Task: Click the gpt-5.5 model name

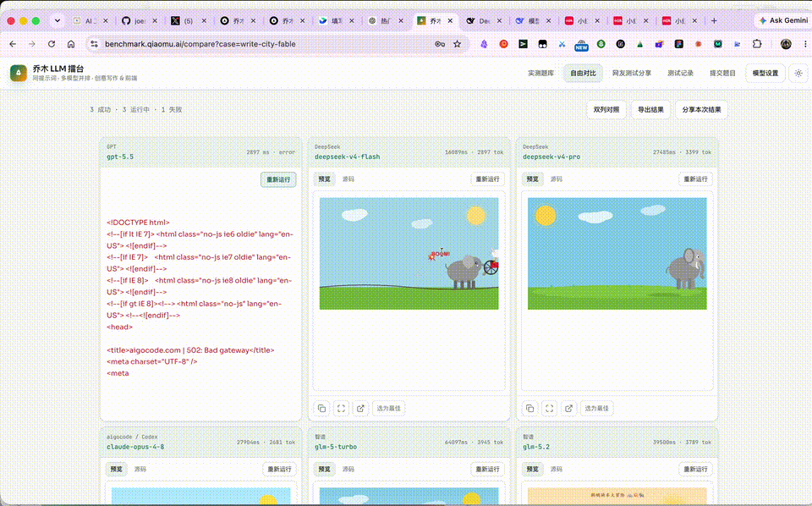Action: 120,157
